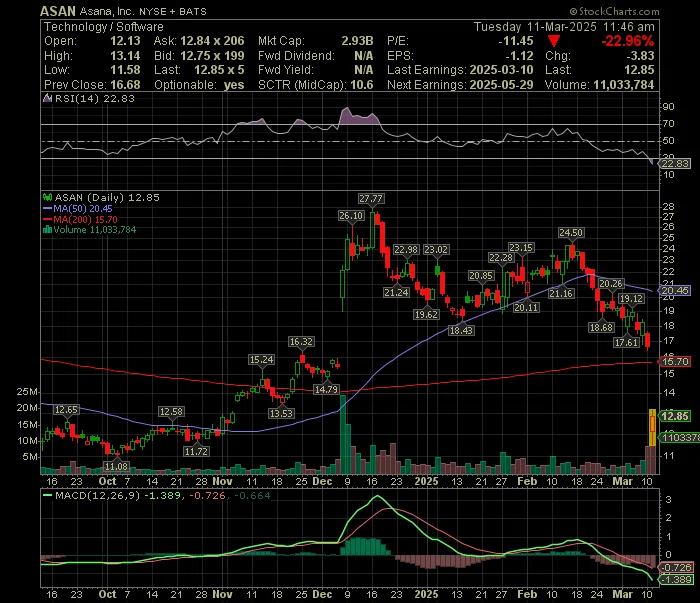The image size is (700, 603).
Task: Click the ASAN ticker symbol heading
Action: point(58,11)
